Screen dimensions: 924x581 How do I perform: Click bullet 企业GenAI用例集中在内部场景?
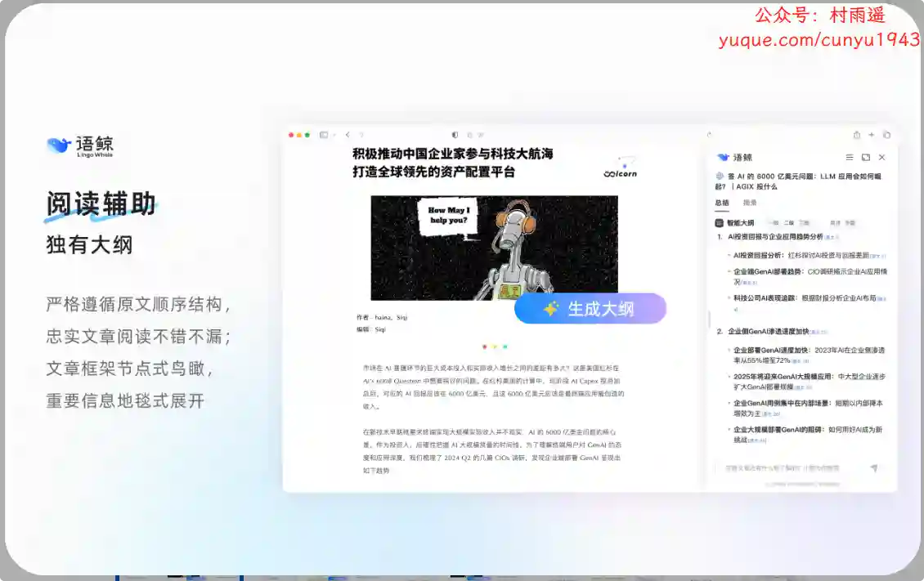(x=782, y=403)
